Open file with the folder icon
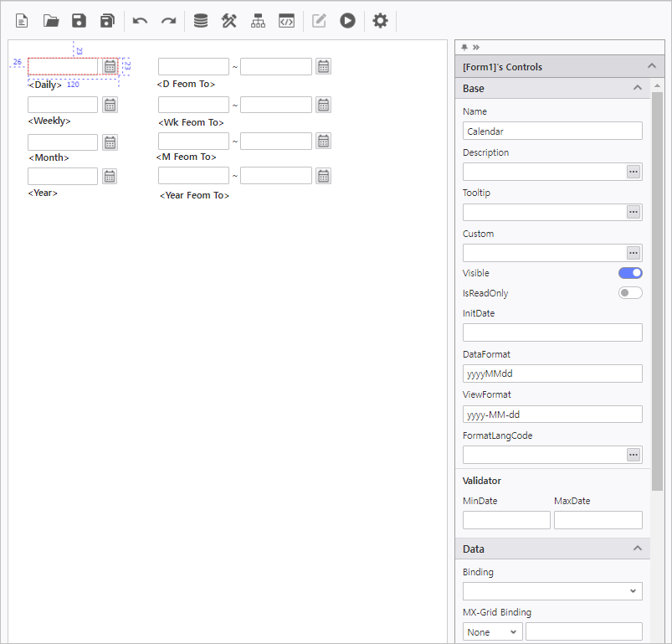Image resolution: width=672 pixels, height=644 pixels. (51, 21)
